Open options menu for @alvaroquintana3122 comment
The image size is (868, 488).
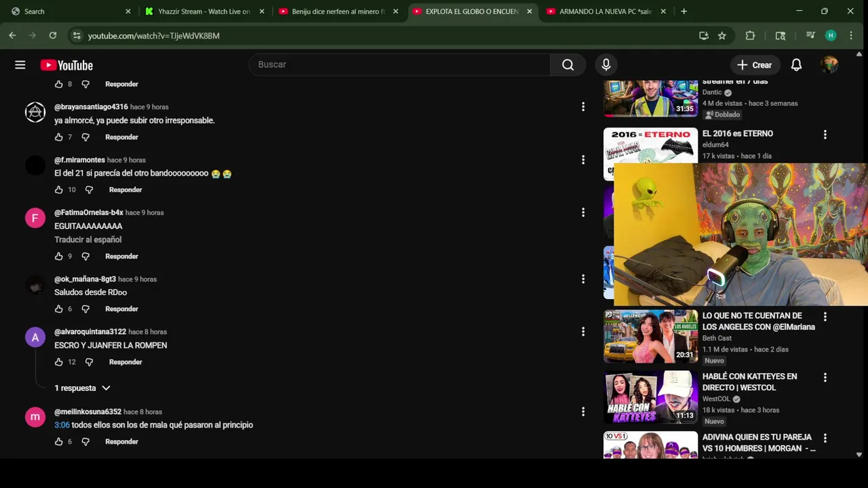pos(583,332)
